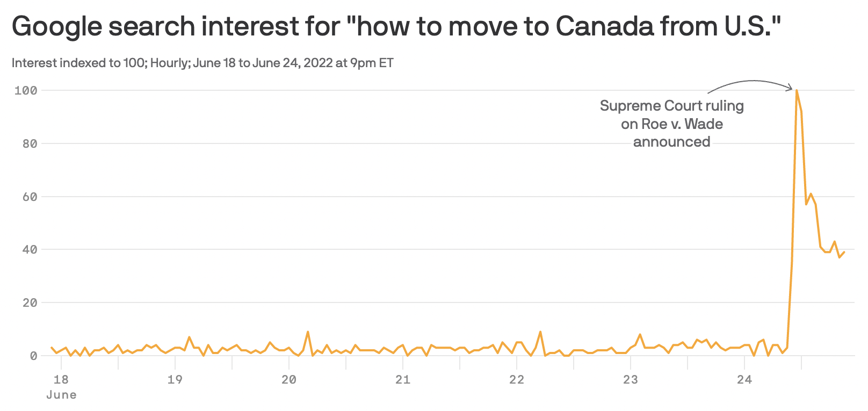The image size is (868, 411).
Task: Click the 0 label on y-axis
Action: click(x=33, y=356)
